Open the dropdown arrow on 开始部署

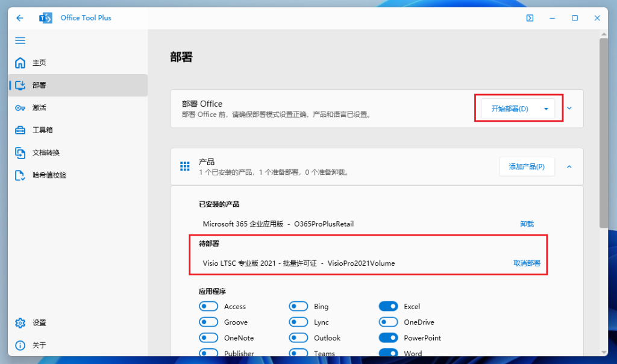(x=546, y=108)
